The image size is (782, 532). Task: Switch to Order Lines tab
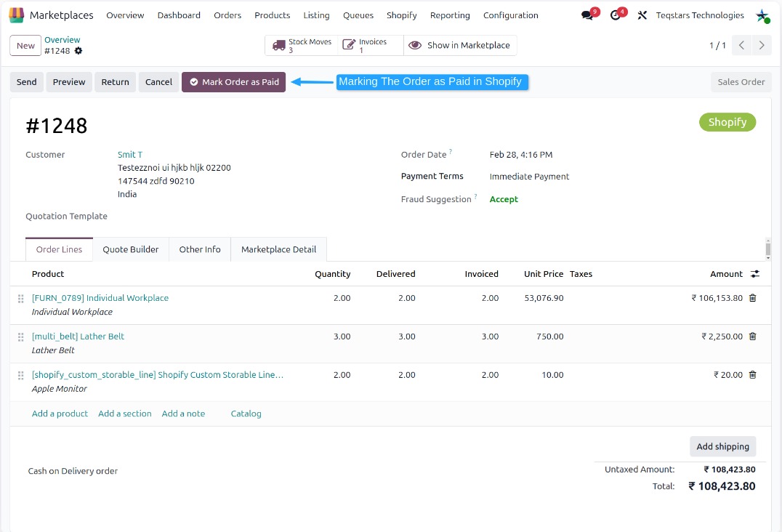tap(59, 249)
